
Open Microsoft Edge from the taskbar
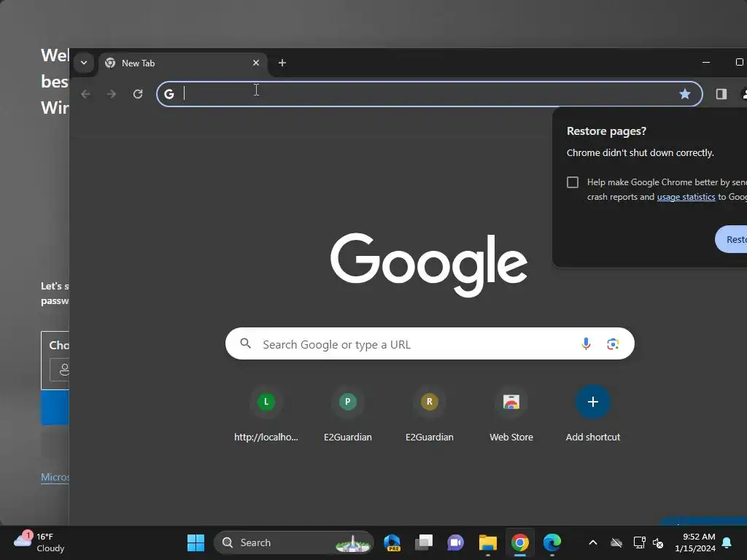coord(551,542)
